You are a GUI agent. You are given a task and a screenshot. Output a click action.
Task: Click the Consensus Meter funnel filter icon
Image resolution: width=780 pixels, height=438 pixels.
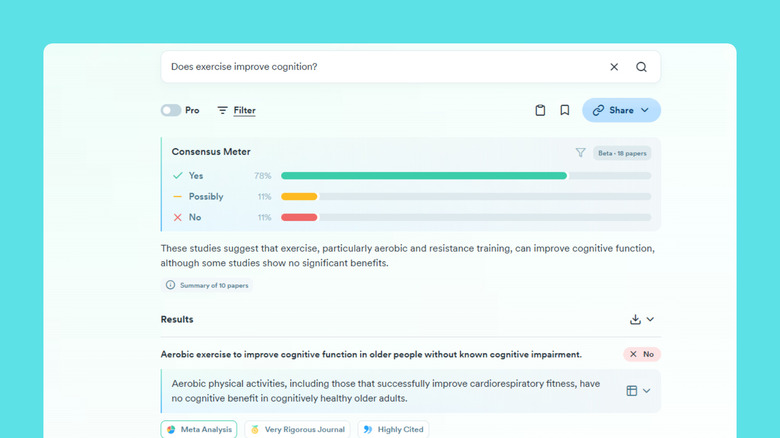point(580,153)
